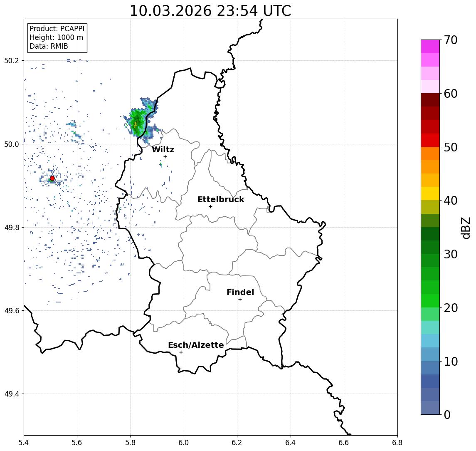
Task: Select the Esch/Alzette city label
Action: (196, 345)
